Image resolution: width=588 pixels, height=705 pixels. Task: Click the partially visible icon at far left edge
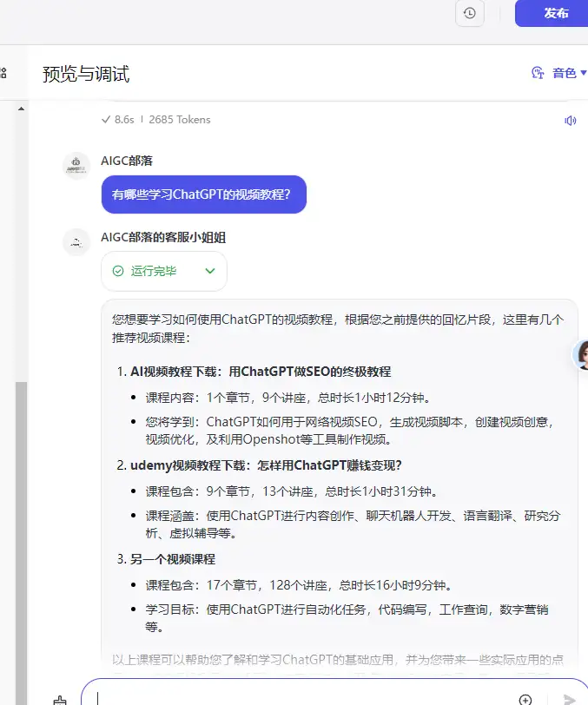[x=3, y=73]
